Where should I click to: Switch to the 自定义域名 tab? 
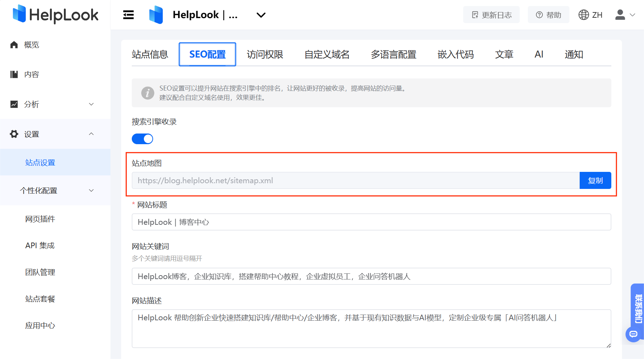(x=327, y=54)
